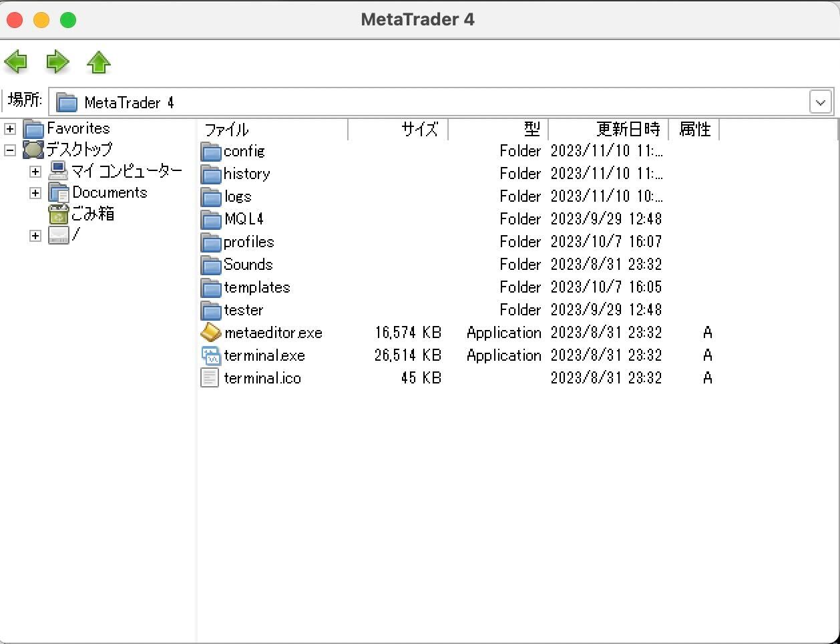This screenshot has width=840, height=644.
Task: Click the terminal.exe file name
Action: click(264, 355)
